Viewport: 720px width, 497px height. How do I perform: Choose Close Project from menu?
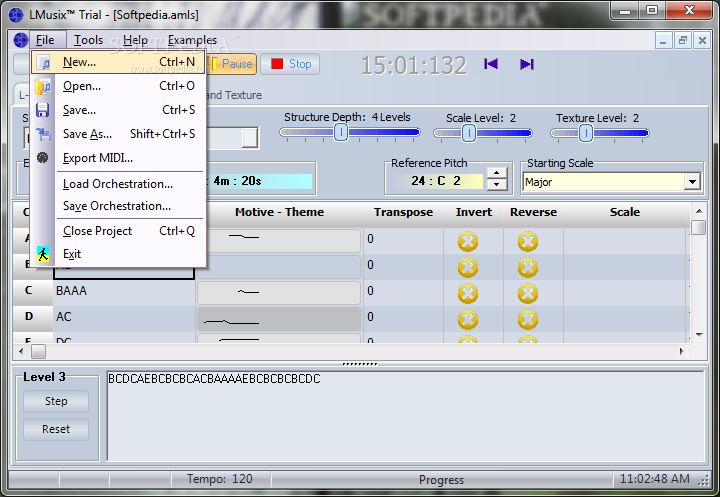(x=118, y=231)
